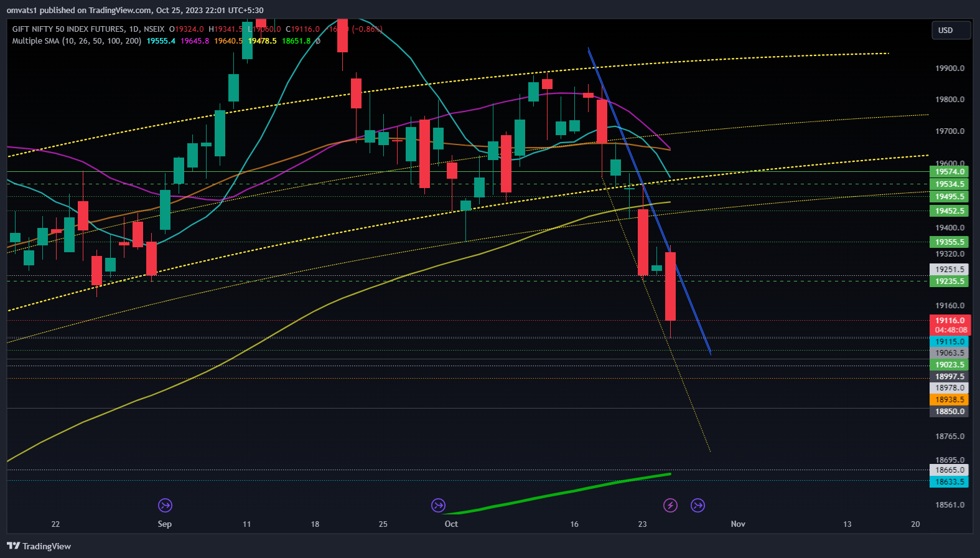Click the Nov label on time axis
The image size is (980, 558).
point(738,524)
